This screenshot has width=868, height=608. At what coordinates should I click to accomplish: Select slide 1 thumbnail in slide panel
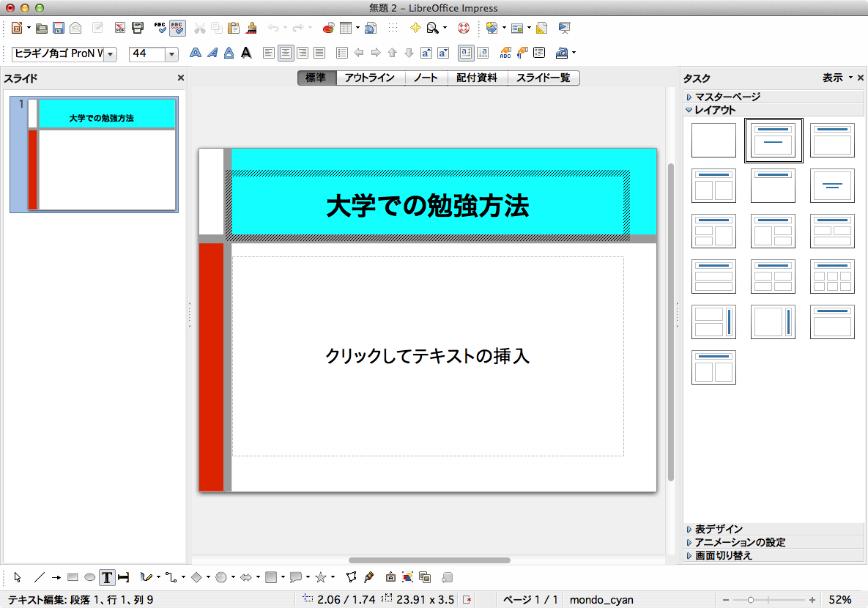(102, 155)
